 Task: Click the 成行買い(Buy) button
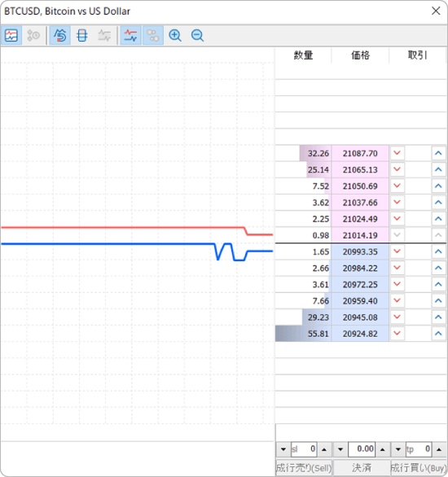[418, 467]
